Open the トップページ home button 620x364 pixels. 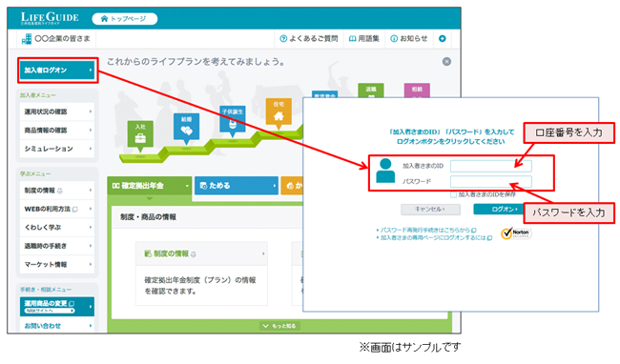124,18
